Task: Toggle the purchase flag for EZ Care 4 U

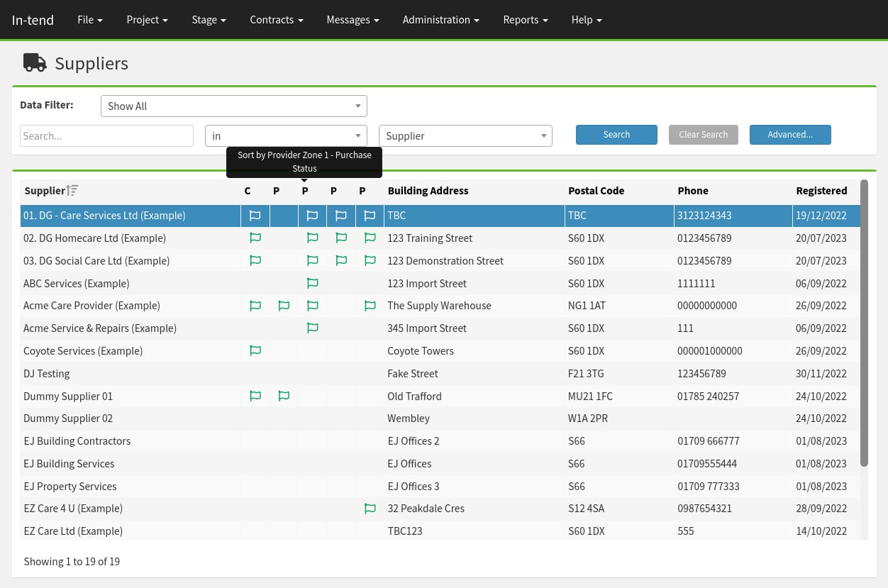Action: click(x=370, y=509)
